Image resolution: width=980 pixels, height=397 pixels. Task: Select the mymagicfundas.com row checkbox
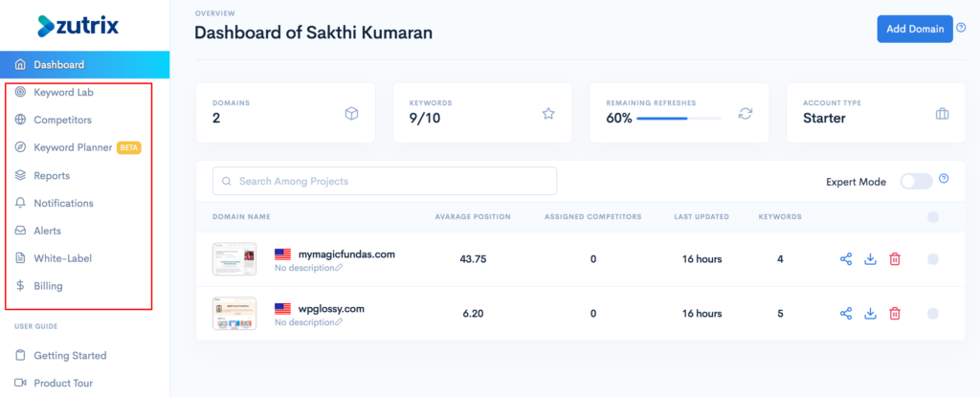933,259
